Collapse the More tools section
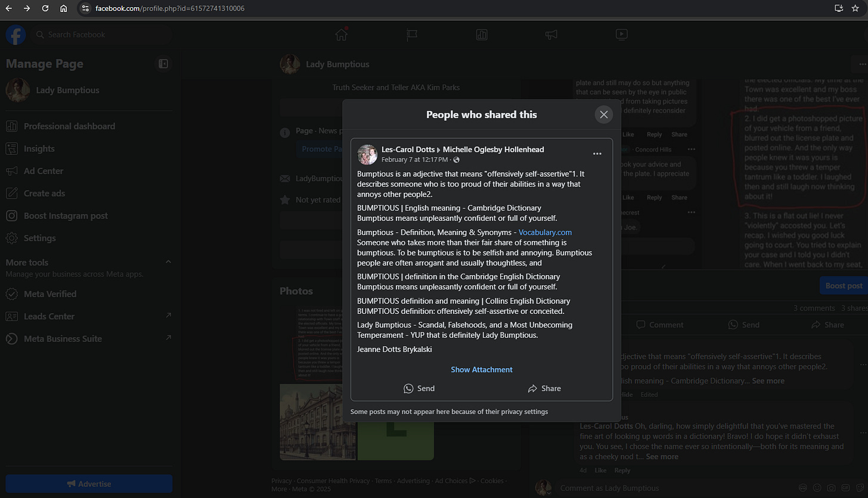The image size is (868, 498). (168, 262)
